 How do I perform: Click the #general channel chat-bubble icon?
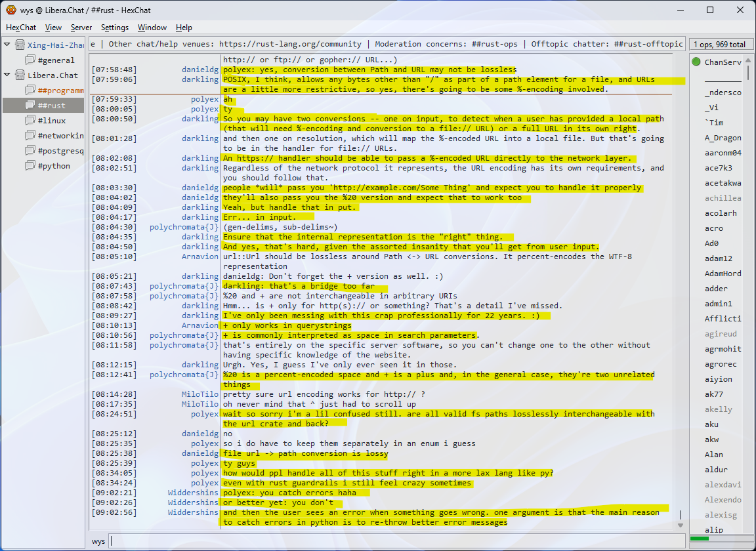point(30,60)
